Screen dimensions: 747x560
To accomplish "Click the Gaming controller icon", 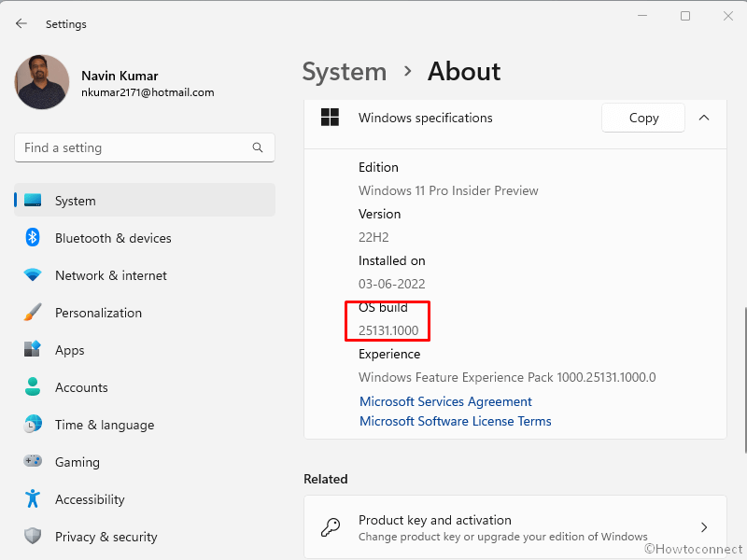I will (33, 461).
